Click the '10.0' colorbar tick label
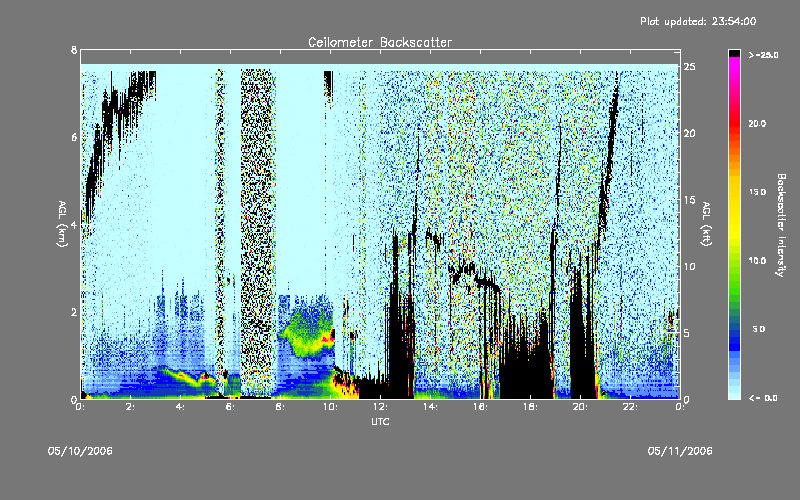800x500 pixels. pyautogui.click(x=757, y=261)
